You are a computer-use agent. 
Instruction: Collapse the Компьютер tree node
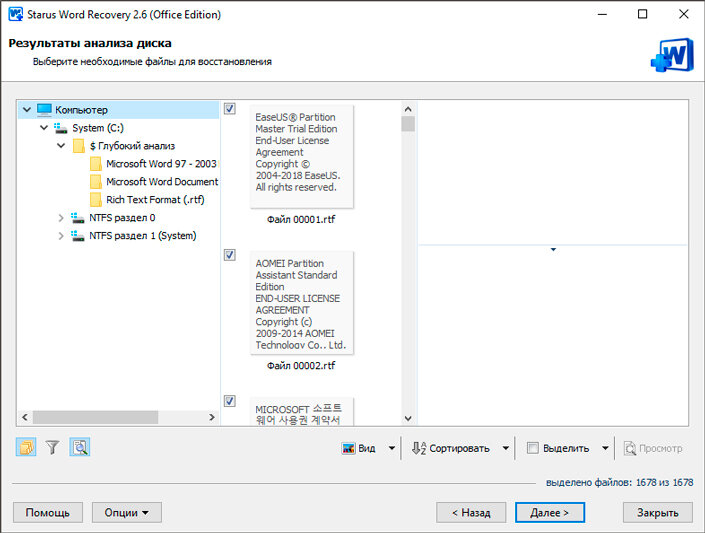point(27,110)
